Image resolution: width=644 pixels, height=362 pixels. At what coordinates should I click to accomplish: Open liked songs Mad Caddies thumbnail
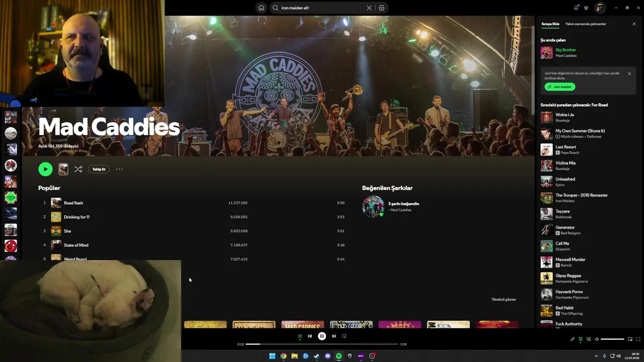[x=373, y=207]
